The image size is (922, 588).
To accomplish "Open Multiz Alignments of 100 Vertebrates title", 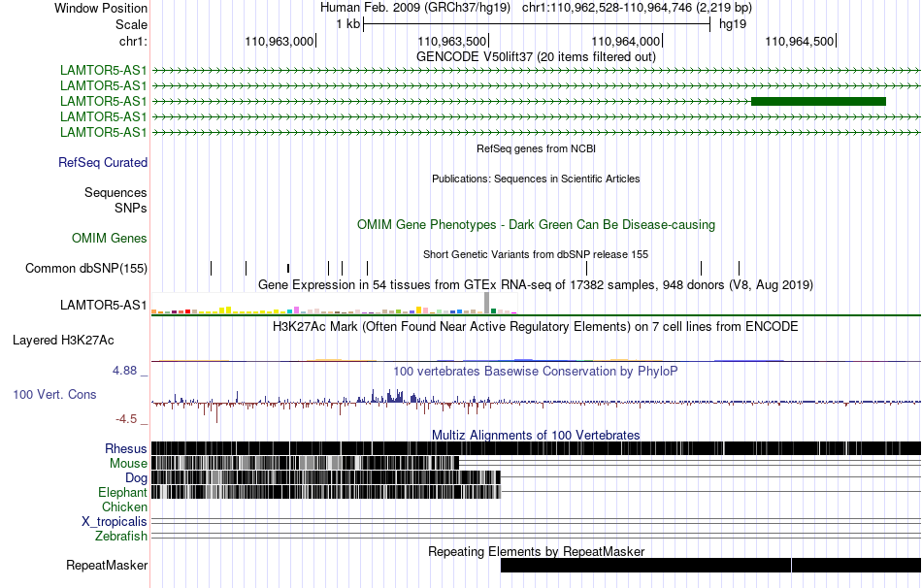I will (x=536, y=435).
